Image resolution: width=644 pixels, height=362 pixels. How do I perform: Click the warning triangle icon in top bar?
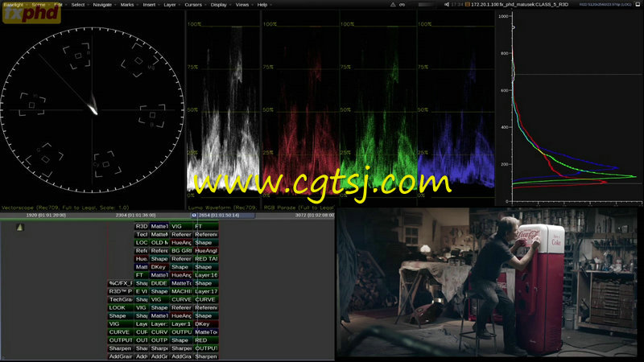click(393, 5)
